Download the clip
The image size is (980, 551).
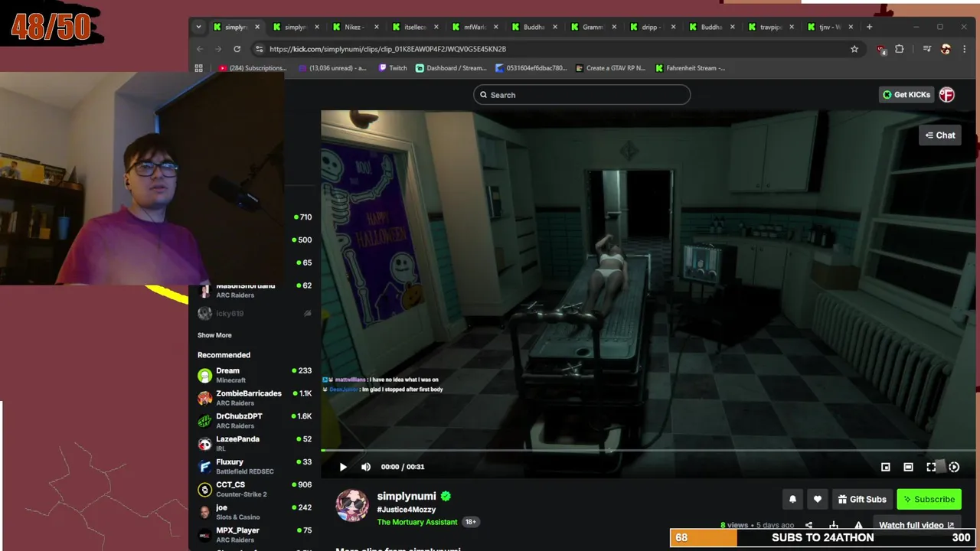(834, 526)
